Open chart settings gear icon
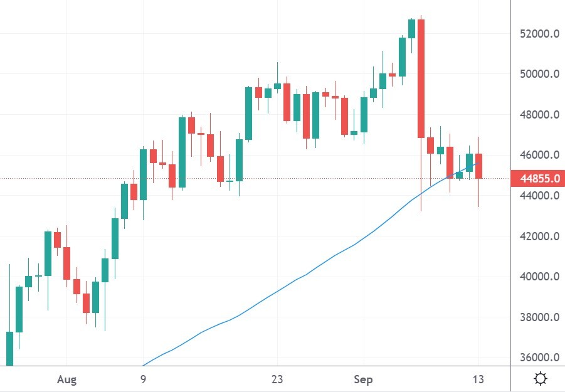Image resolution: width=565 pixels, height=392 pixels. 540,379
